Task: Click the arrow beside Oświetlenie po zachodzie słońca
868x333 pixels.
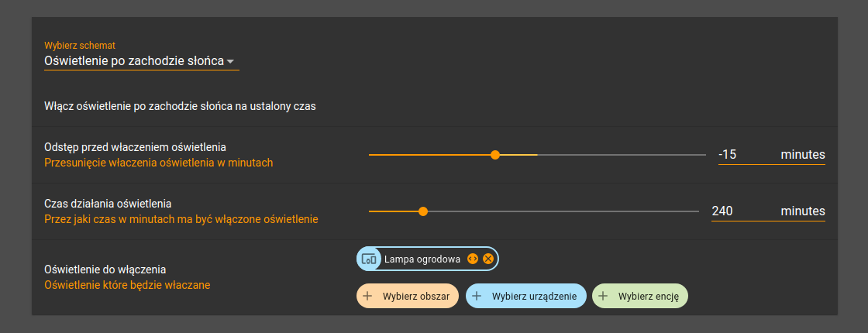Action: 231,61
